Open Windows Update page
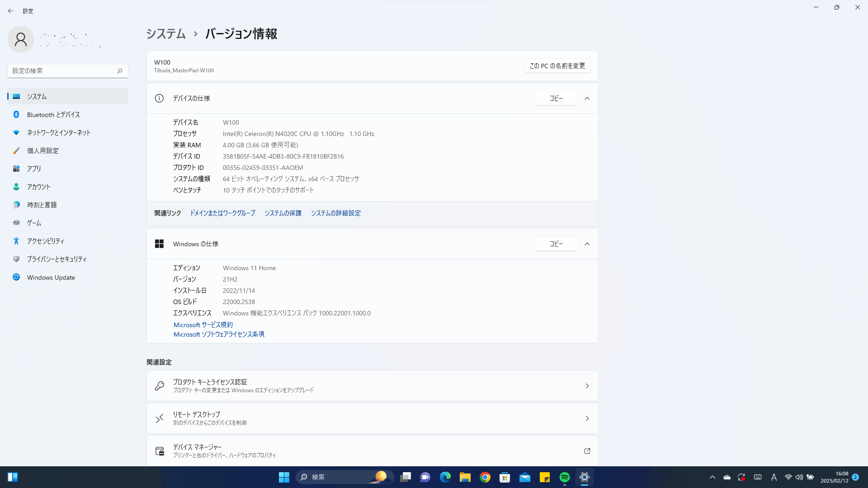 pos(51,277)
